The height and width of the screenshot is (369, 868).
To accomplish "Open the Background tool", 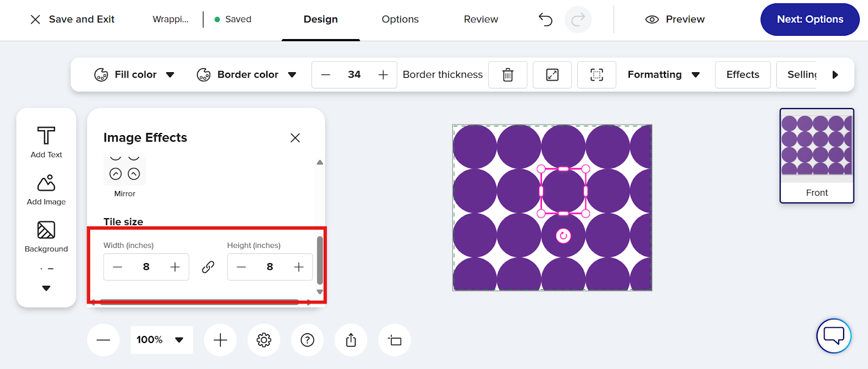I will tap(46, 237).
